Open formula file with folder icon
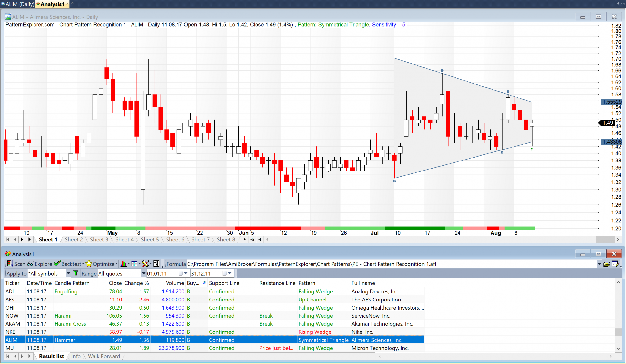Viewport: 626px width, 364px height. click(x=606, y=264)
